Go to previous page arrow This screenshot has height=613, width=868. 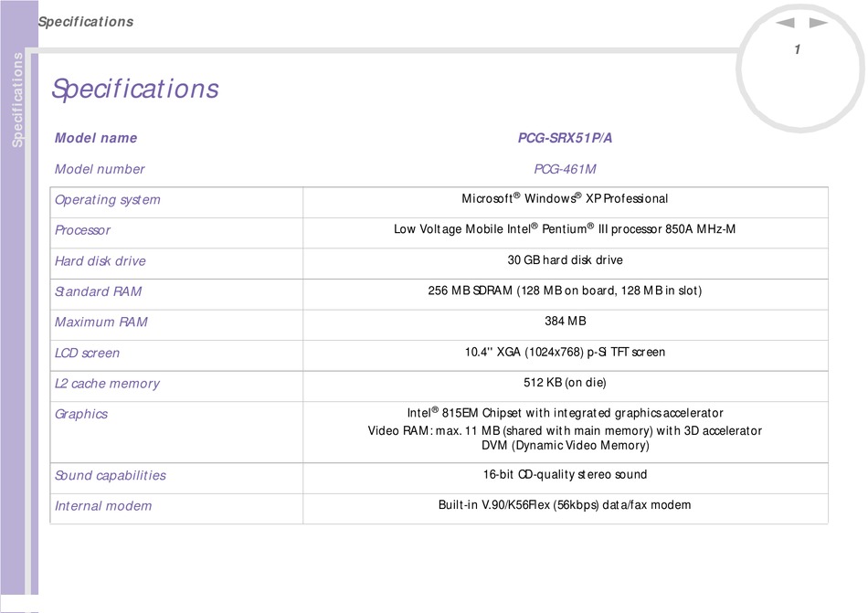click(785, 23)
